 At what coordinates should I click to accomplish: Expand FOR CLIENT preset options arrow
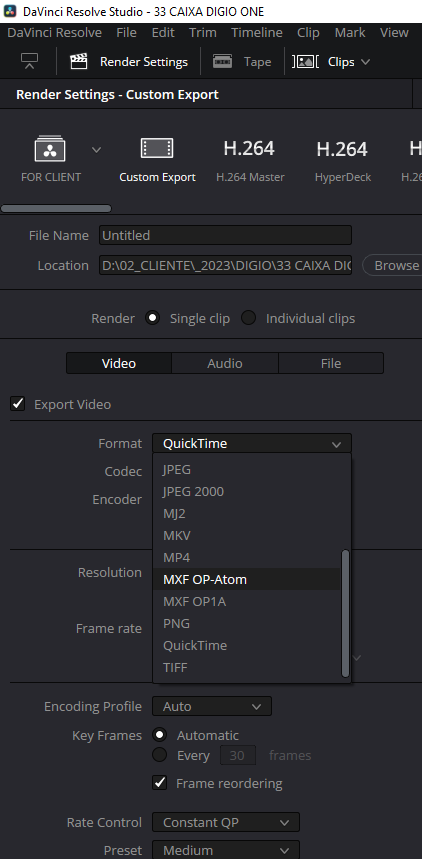tap(96, 150)
